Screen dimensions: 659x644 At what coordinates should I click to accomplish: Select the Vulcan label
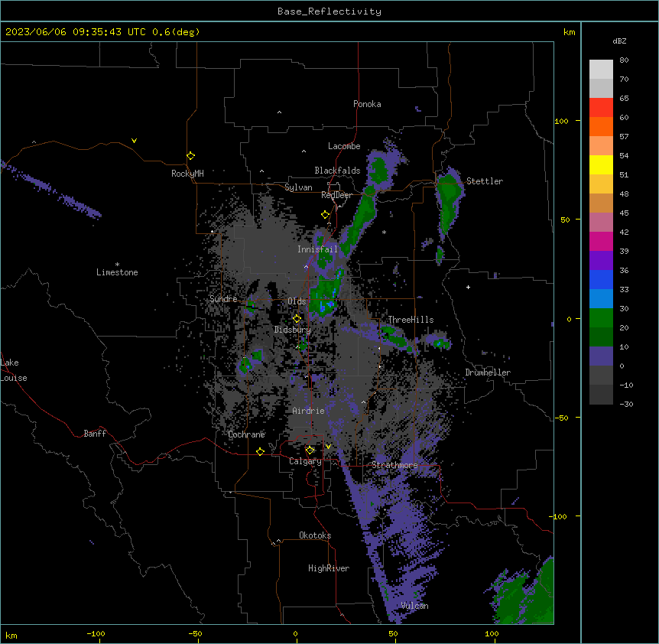click(x=415, y=606)
